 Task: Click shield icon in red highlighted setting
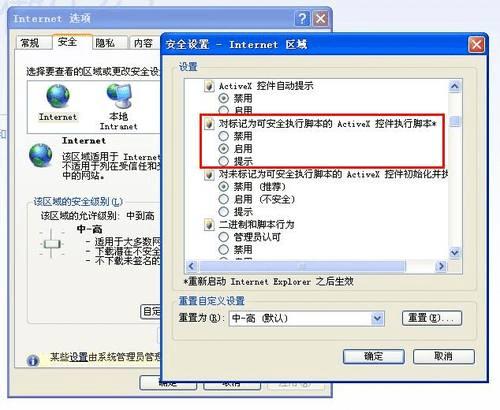click(x=209, y=124)
